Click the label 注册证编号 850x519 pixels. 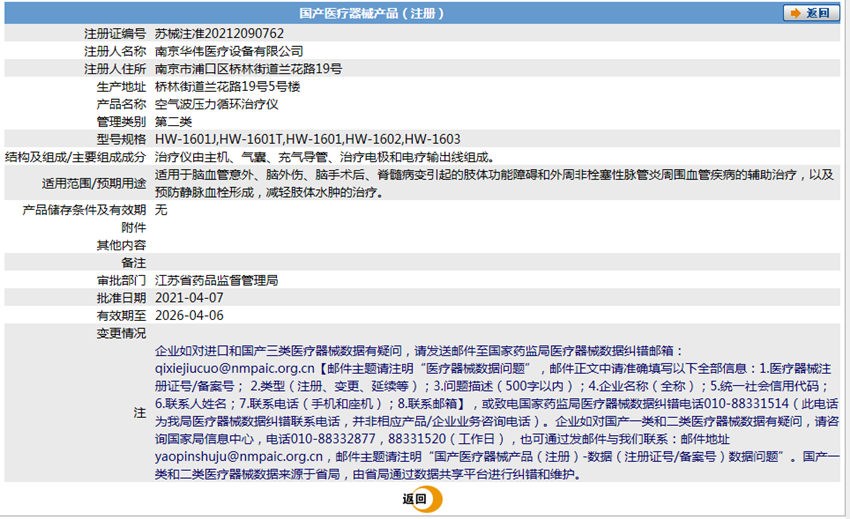point(115,34)
